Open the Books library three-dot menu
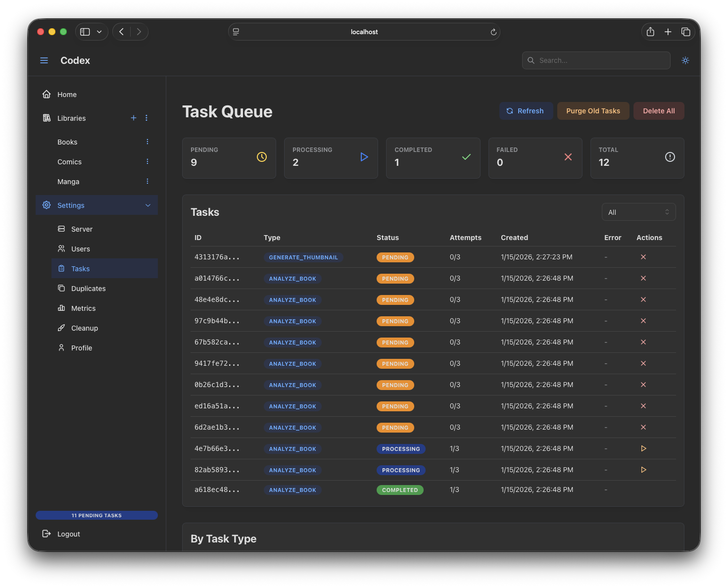This screenshot has width=728, height=588. tap(147, 142)
